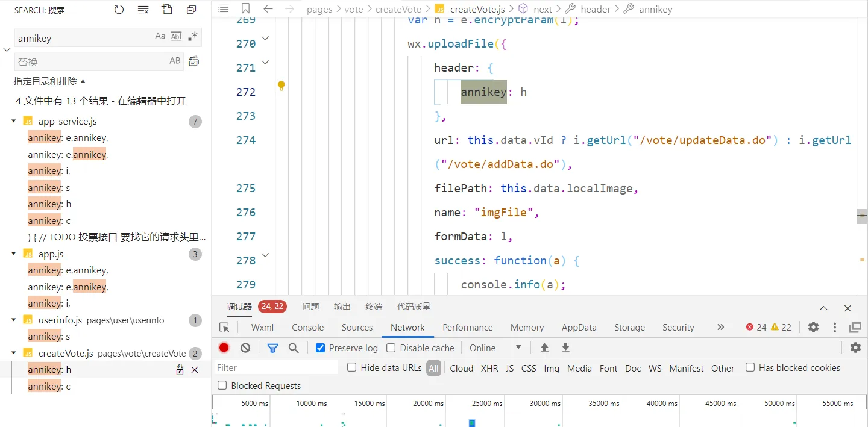Navigate back with the left arrow
The height and width of the screenshot is (427, 868).
pos(268,9)
